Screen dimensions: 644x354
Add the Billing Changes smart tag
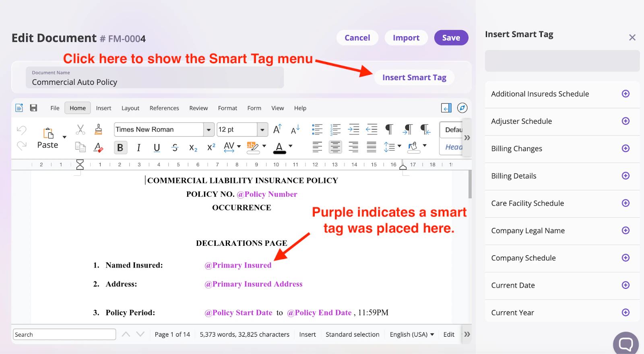click(x=625, y=148)
